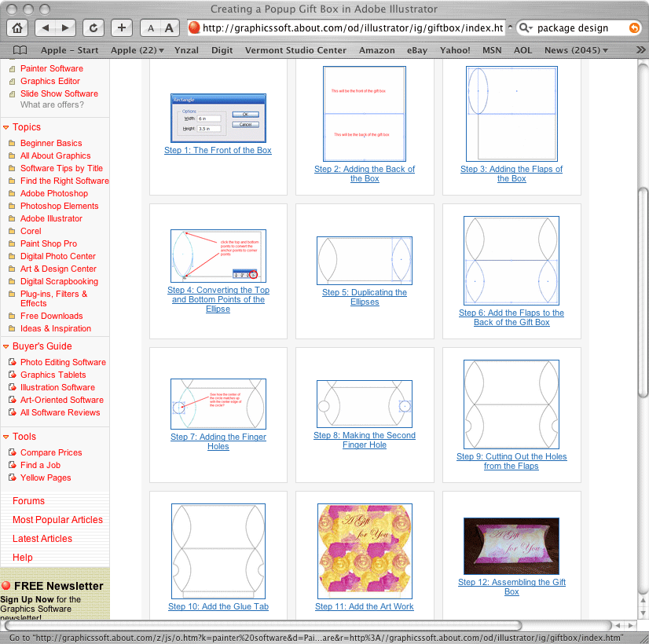The width and height of the screenshot is (649, 644).
Task: Open the Apple (22) bookmarks dropdown
Action: [137, 50]
